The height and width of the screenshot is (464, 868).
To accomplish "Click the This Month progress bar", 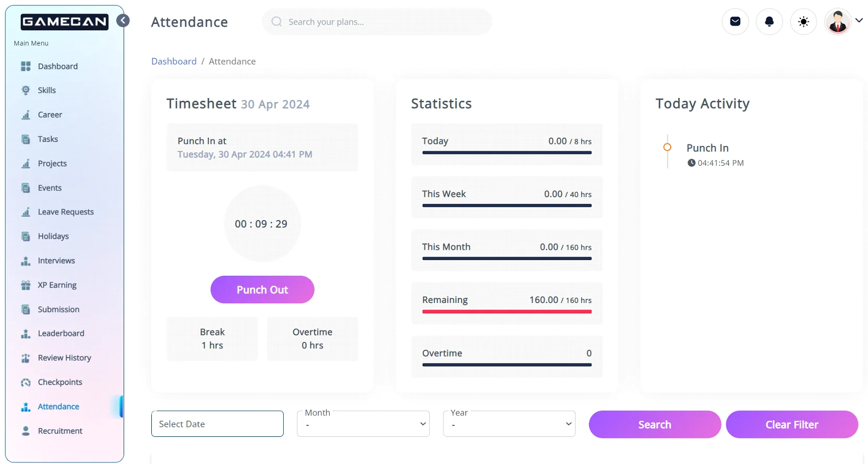I will pos(507,259).
